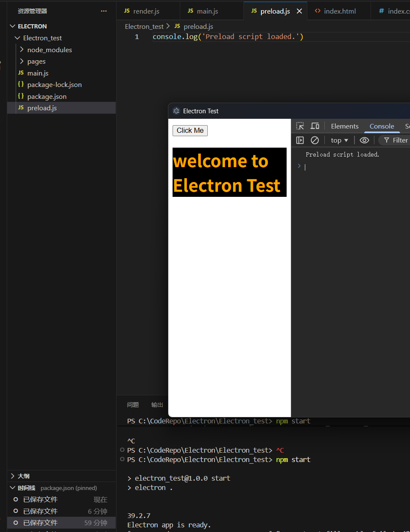Expand the node_modules folder
The image size is (410, 532).
tap(49, 50)
